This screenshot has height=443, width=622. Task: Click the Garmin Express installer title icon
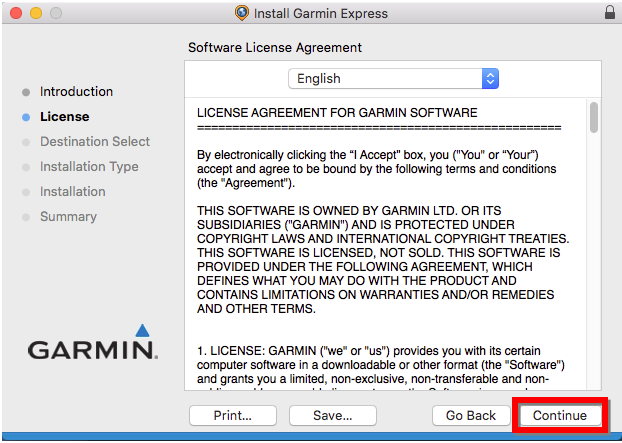tap(242, 13)
